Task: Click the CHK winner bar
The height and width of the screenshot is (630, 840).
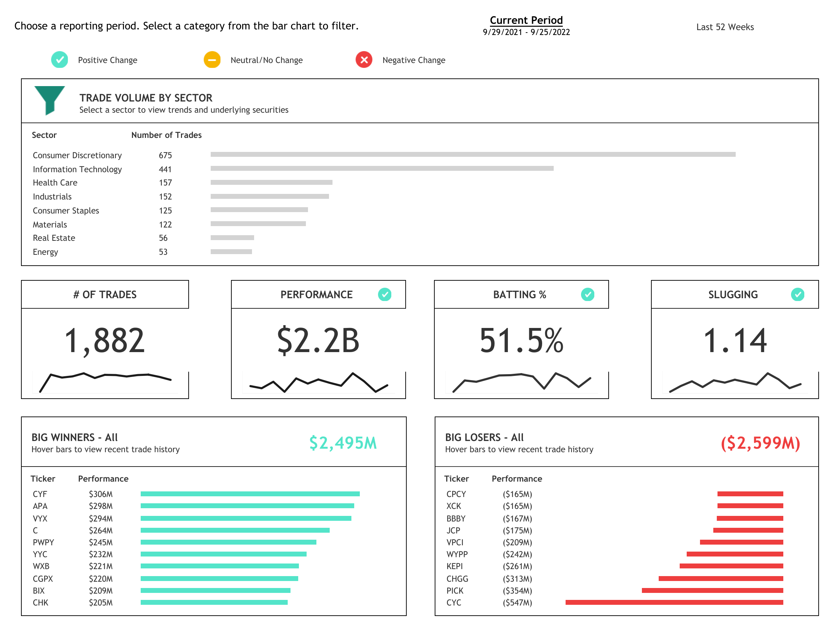Action: 214,602
